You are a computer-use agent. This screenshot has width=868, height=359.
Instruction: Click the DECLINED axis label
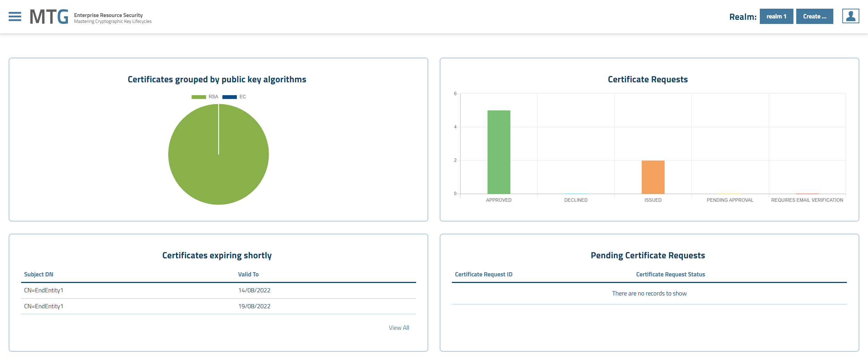coord(576,200)
